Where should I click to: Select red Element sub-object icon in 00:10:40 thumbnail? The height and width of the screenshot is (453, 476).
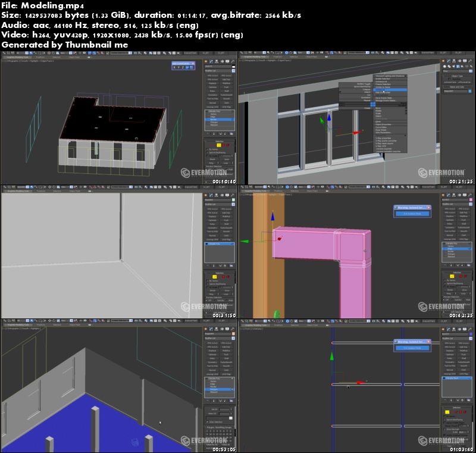(228, 145)
